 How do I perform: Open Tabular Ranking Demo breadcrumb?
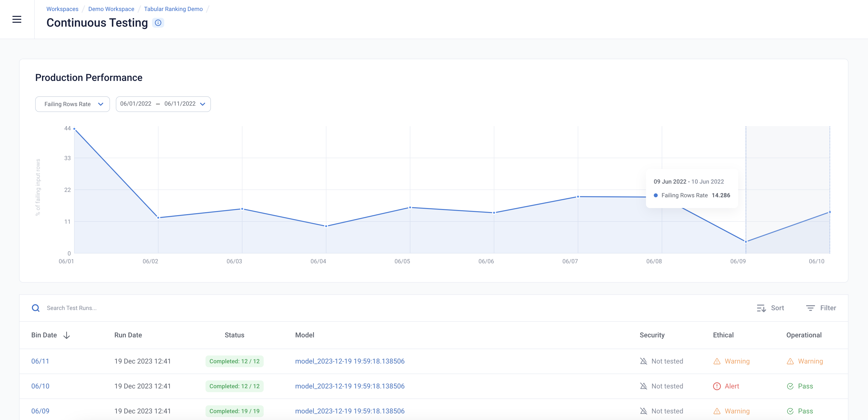click(x=174, y=9)
